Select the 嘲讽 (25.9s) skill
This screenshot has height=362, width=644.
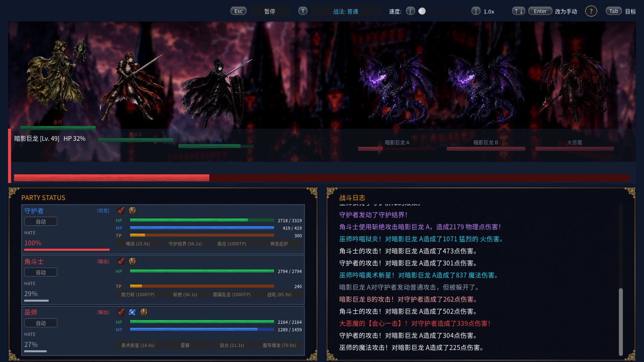click(138, 244)
